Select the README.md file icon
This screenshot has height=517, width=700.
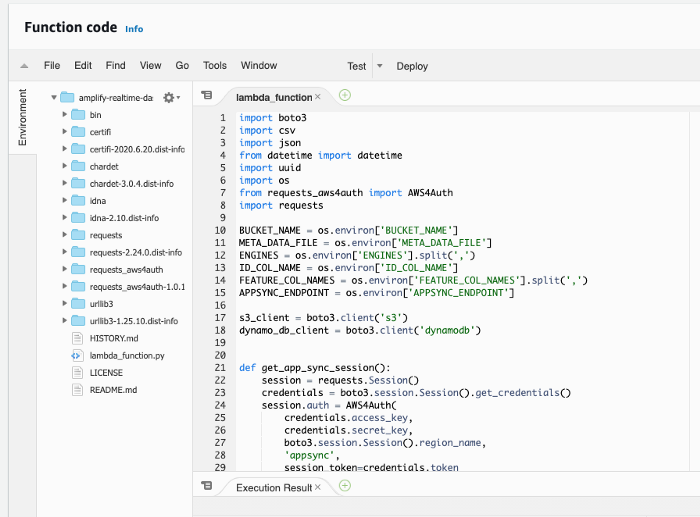coord(78,390)
